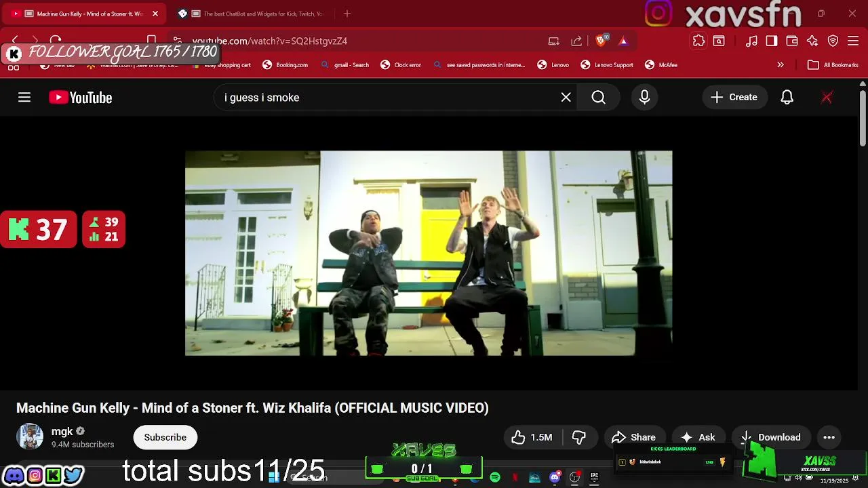Open the YouTube guide hamburger menu

[x=24, y=98]
